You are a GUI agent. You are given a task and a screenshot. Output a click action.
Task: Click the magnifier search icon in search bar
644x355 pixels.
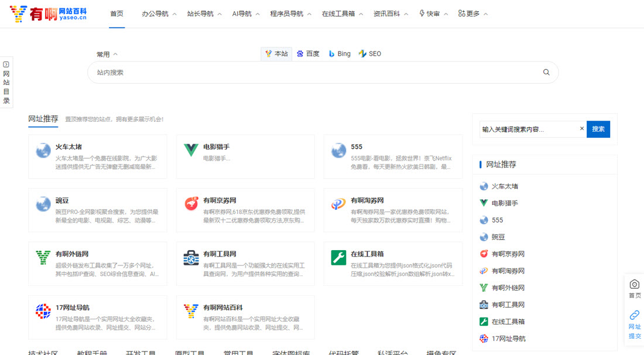click(x=546, y=73)
